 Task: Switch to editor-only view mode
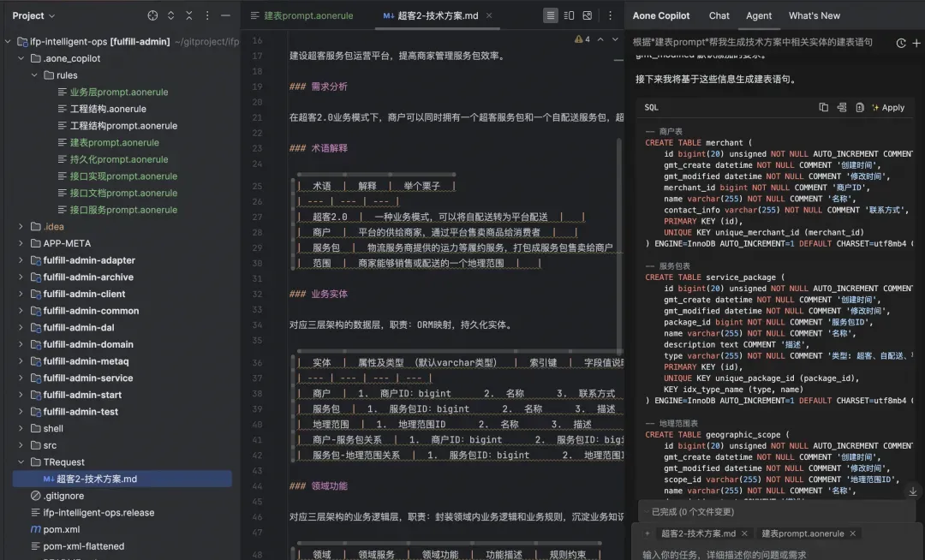[551, 16]
